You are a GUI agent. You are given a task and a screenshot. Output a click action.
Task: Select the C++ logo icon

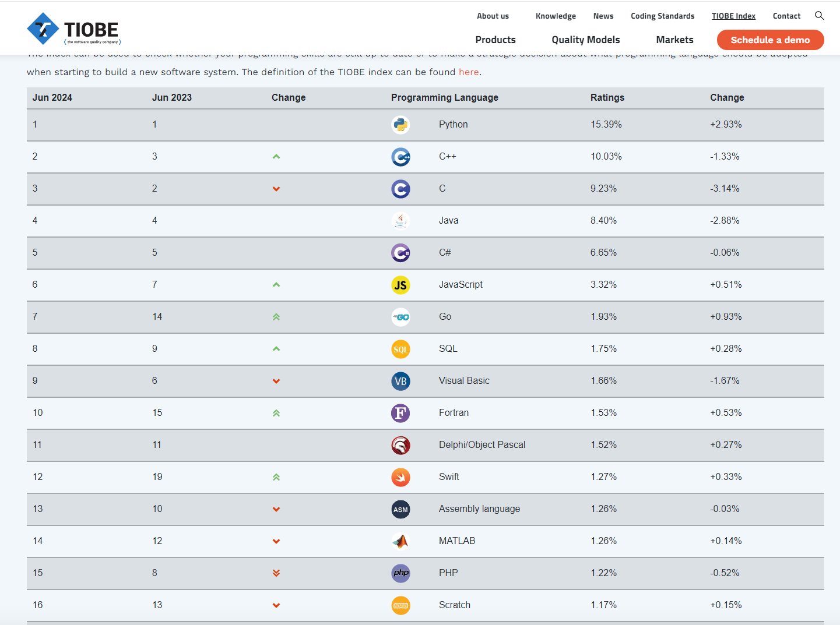click(400, 157)
